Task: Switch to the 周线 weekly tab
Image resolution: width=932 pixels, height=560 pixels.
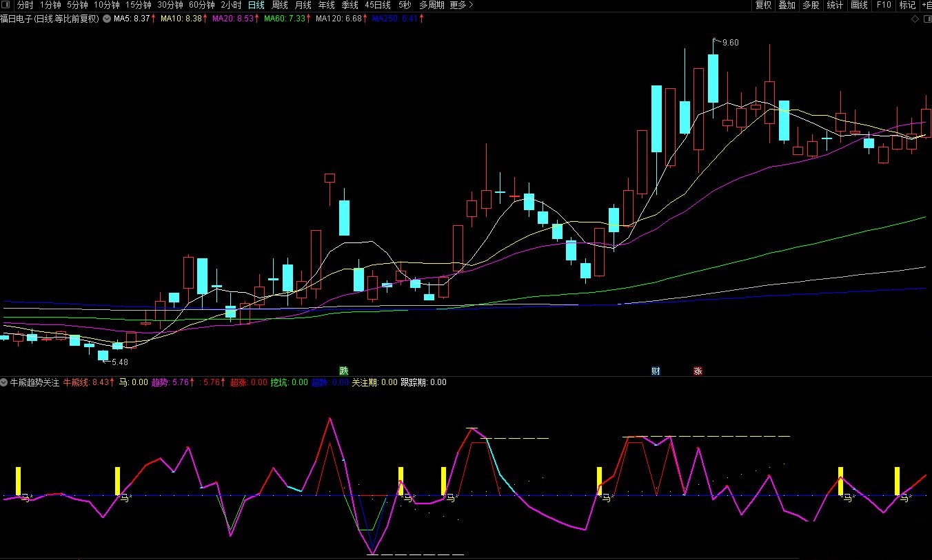Action: tap(280, 5)
